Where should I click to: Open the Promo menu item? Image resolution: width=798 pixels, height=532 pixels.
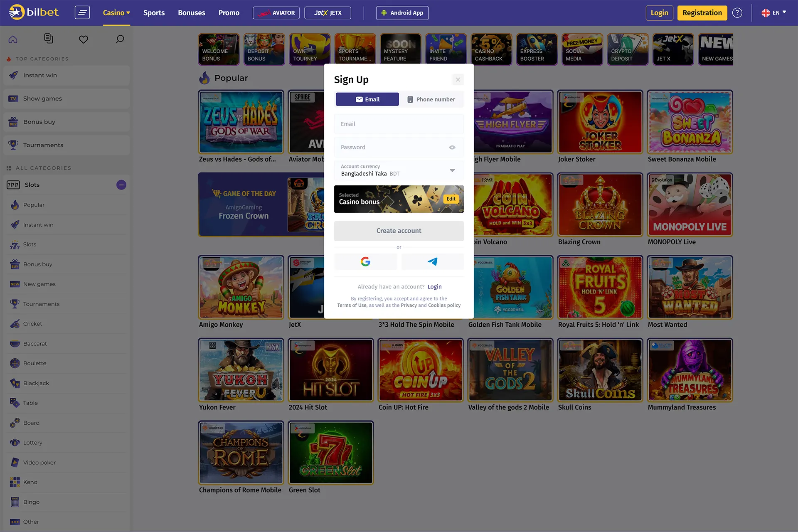pos(229,12)
